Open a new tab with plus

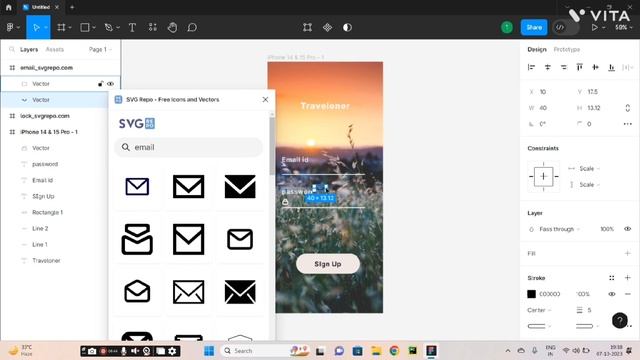coord(72,7)
